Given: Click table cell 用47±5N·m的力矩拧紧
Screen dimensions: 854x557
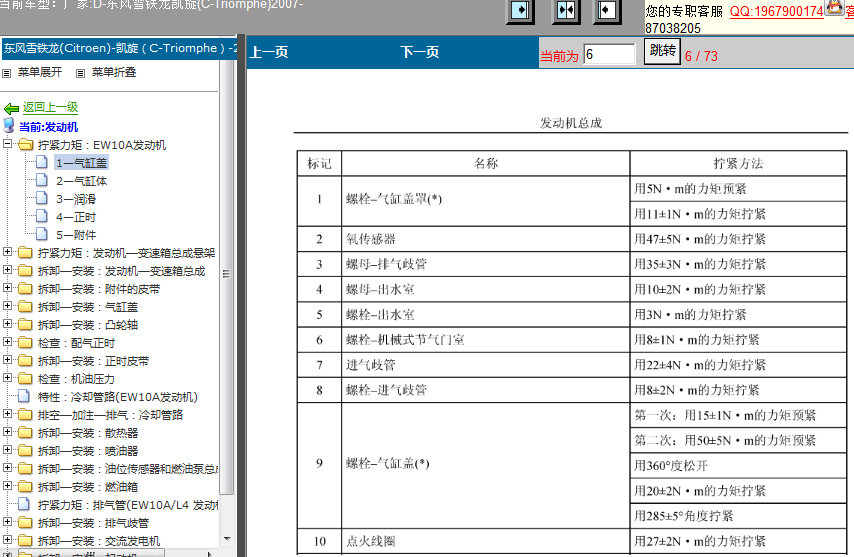Looking at the screenshot, I should [738, 239].
